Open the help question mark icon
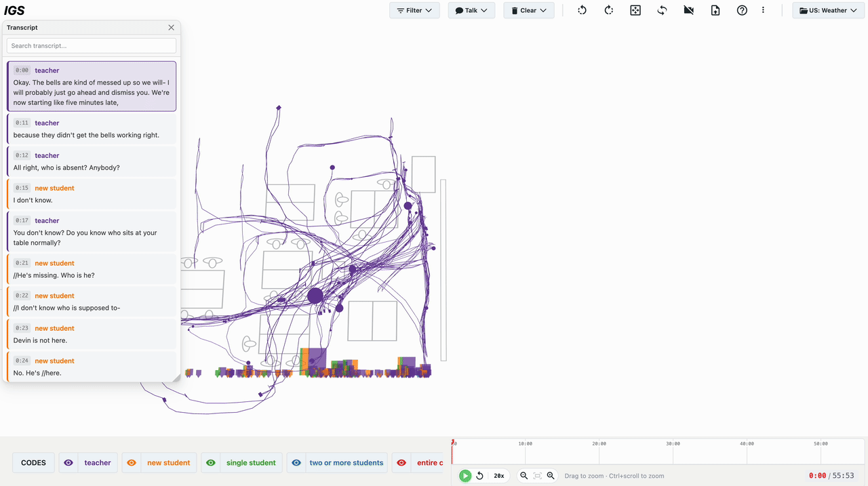 [x=741, y=10]
